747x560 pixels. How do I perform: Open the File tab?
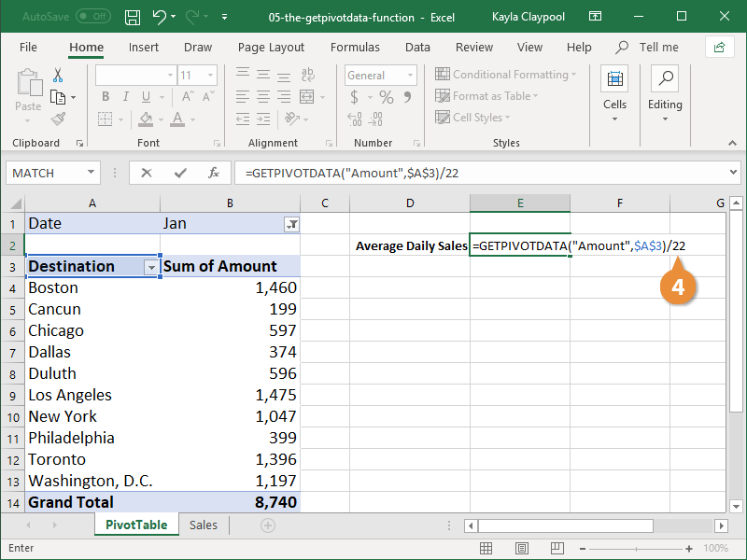click(x=28, y=48)
